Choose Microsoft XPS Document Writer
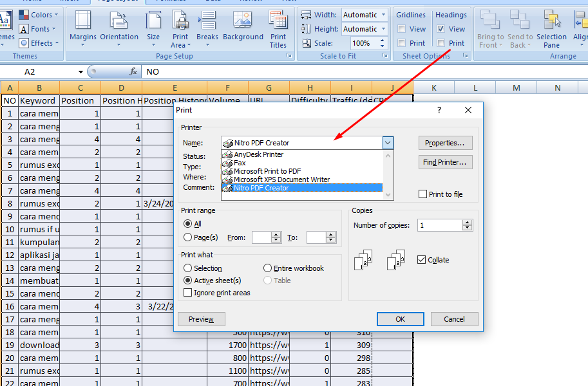 pyautogui.click(x=302, y=179)
